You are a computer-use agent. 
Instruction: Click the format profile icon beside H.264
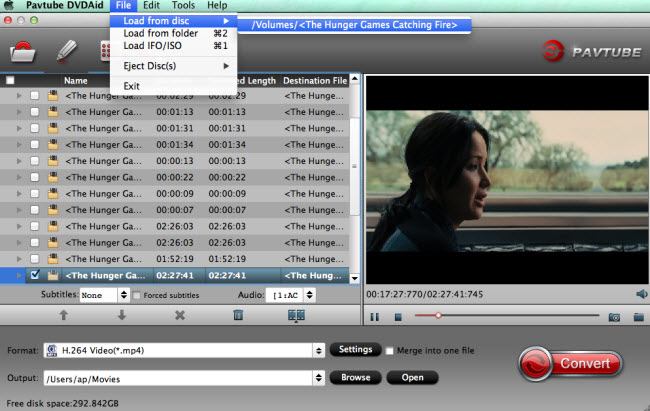click(52, 350)
